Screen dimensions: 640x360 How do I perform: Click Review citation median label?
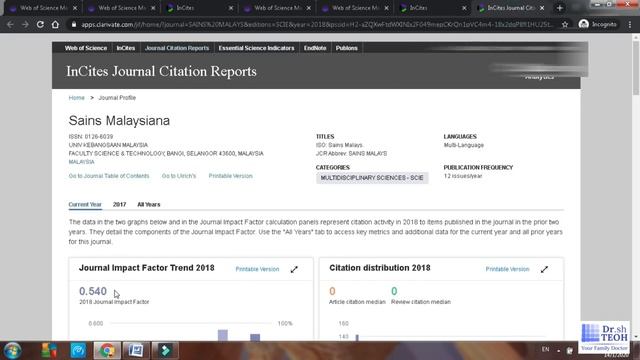(x=421, y=302)
